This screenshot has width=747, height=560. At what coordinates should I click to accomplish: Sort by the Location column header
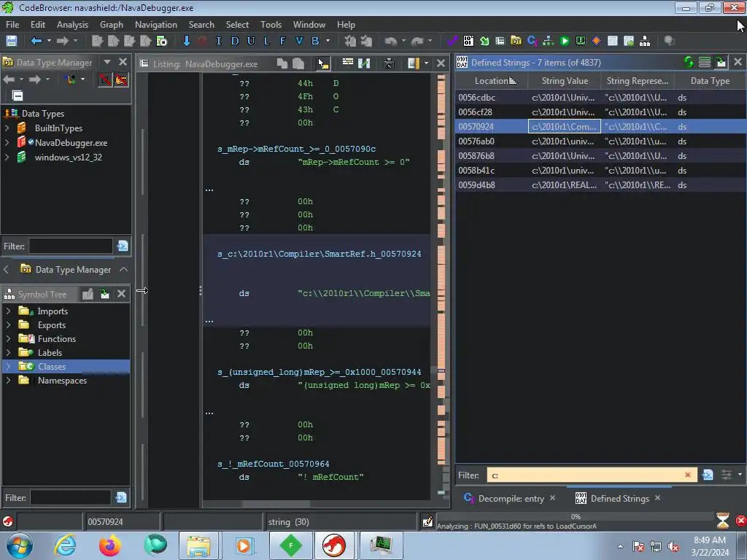pos(491,80)
